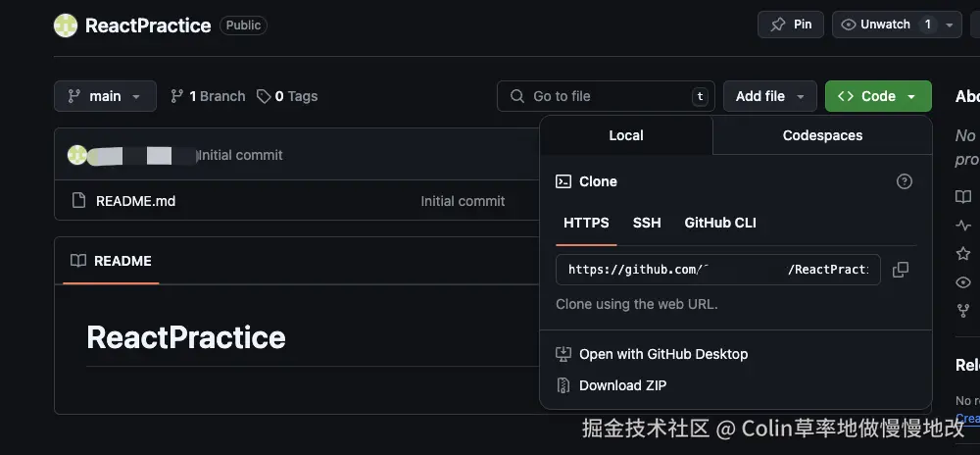Click the terminal icon next to Clone

563,181
